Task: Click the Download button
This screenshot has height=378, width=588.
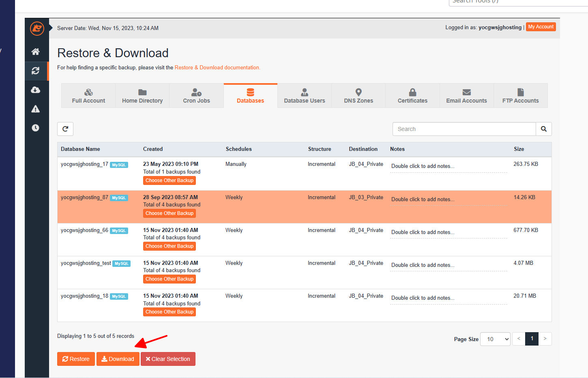Action: pyautogui.click(x=118, y=359)
